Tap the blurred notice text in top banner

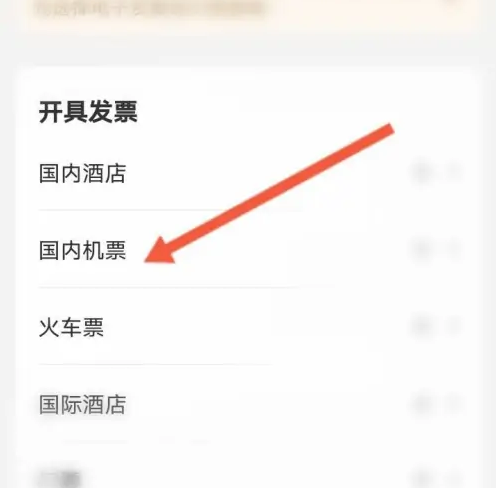coord(150,9)
